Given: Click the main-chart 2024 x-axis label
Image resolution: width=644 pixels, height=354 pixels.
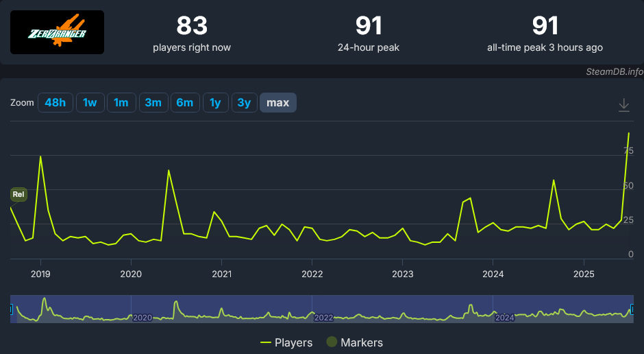Looking at the screenshot, I should click(x=493, y=274).
